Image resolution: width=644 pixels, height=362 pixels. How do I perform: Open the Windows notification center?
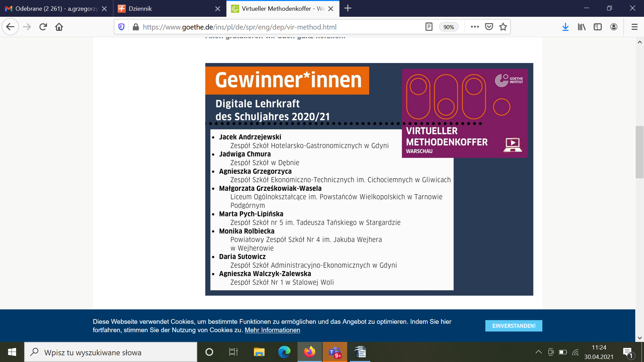point(628,352)
